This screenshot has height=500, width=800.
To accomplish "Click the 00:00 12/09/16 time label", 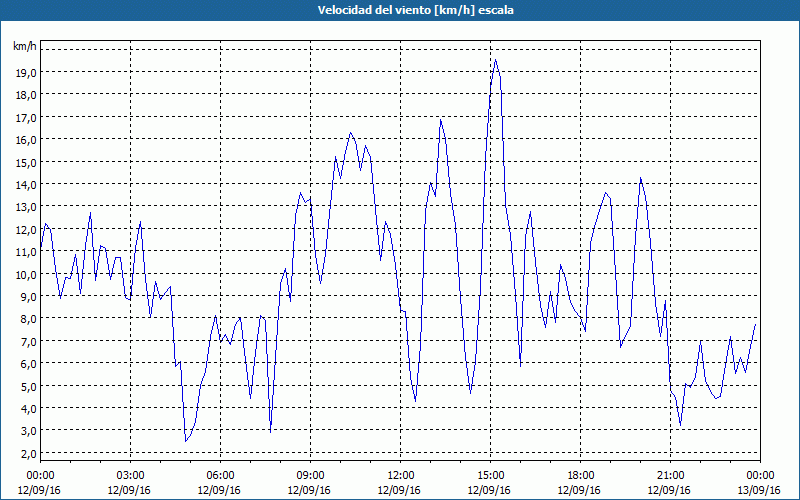I will [40, 483].
